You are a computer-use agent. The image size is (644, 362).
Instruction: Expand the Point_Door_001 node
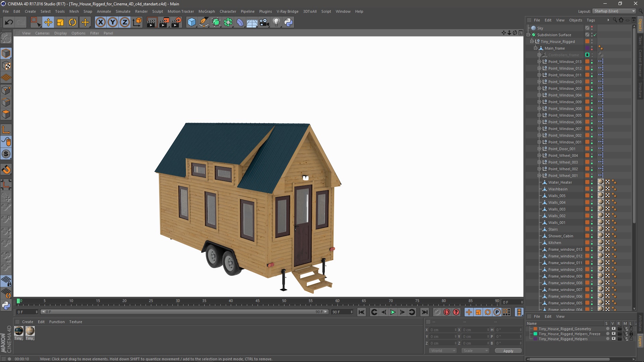pyautogui.click(x=539, y=149)
